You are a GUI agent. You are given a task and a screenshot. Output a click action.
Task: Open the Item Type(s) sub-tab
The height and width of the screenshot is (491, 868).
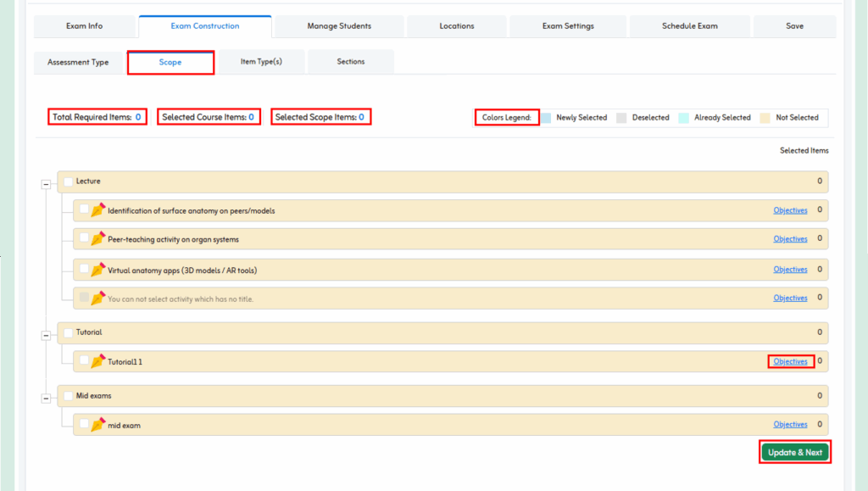(261, 62)
